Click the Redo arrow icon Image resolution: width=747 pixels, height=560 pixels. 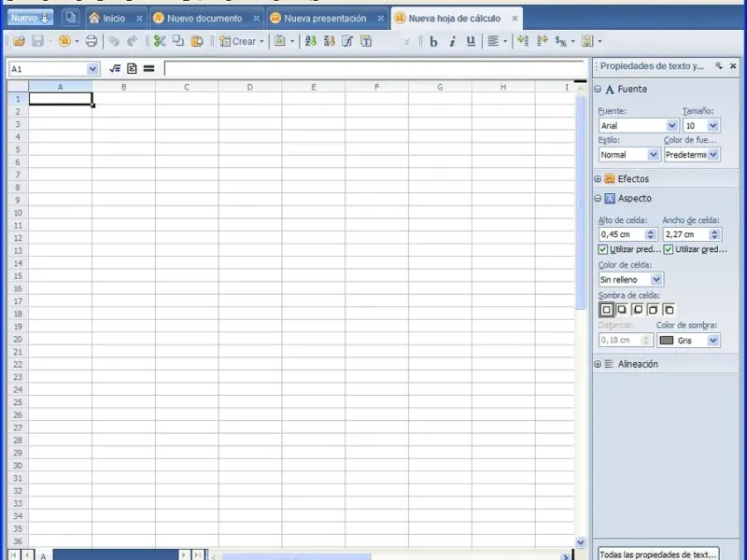pyautogui.click(x=132, y=41)
